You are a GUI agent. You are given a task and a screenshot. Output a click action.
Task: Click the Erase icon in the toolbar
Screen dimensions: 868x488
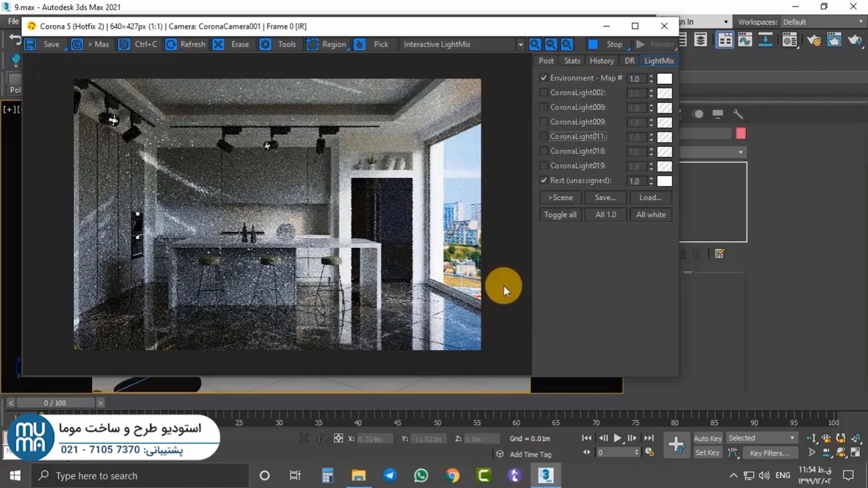(x=218, y=45)
